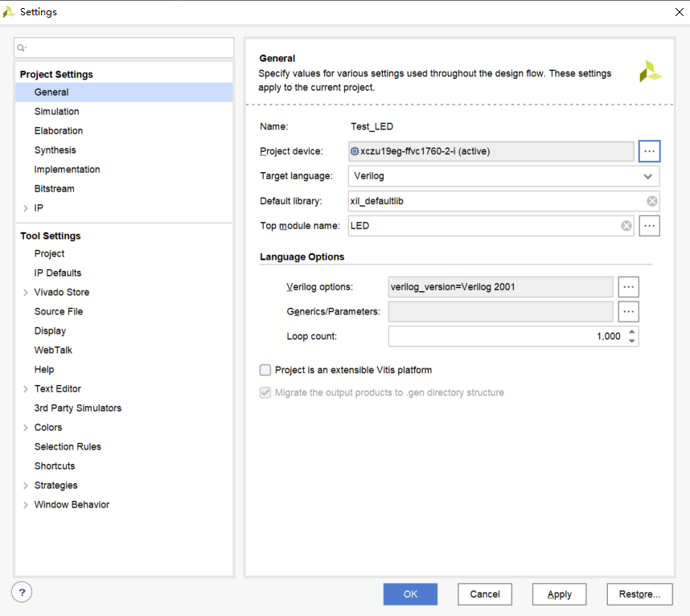The width and height of the screenshot is (690, 616).
Task: Expand the Strategies node
Action: point(26,485)
